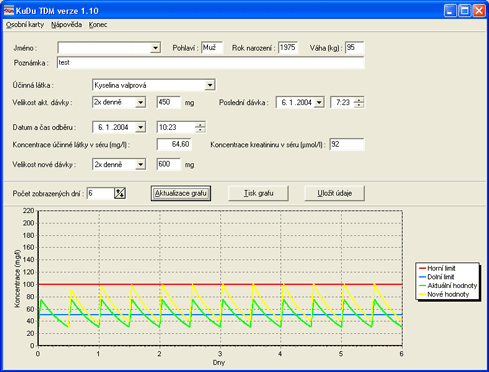
Task: Click the Aktualizace grafu button
Action: click(x=181, y=193)
